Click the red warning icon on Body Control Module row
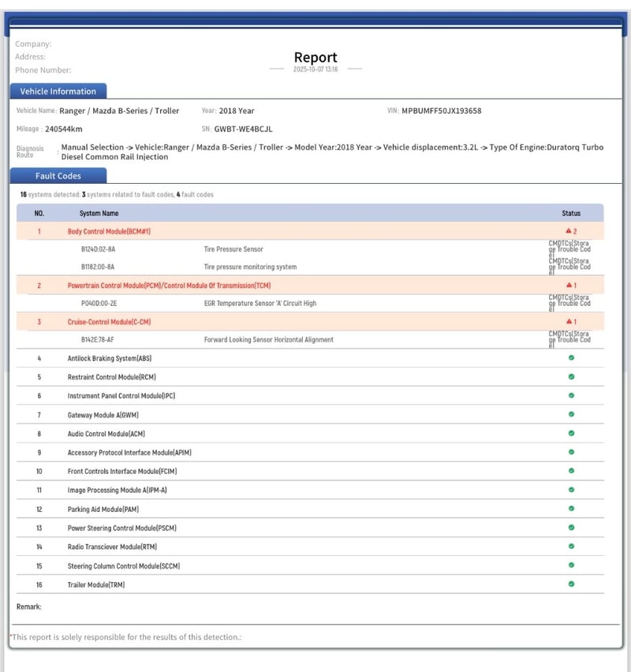631x672 pixels. pos(569,231)
